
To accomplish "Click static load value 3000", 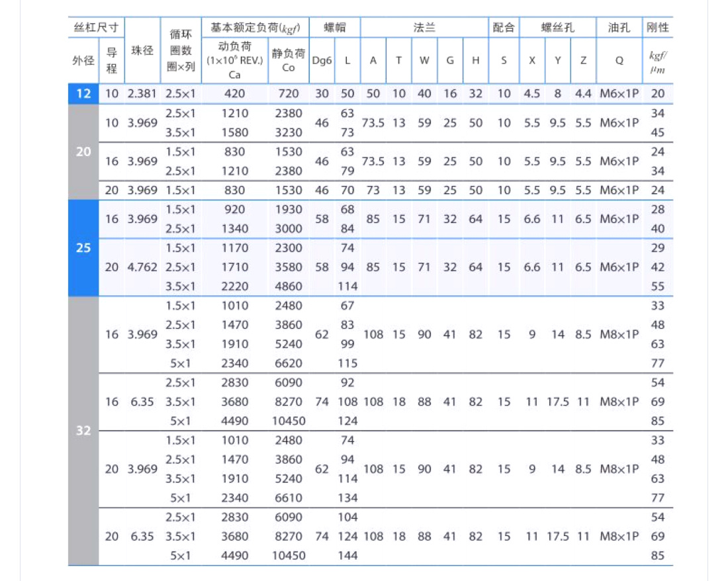I will pos(289,229).
